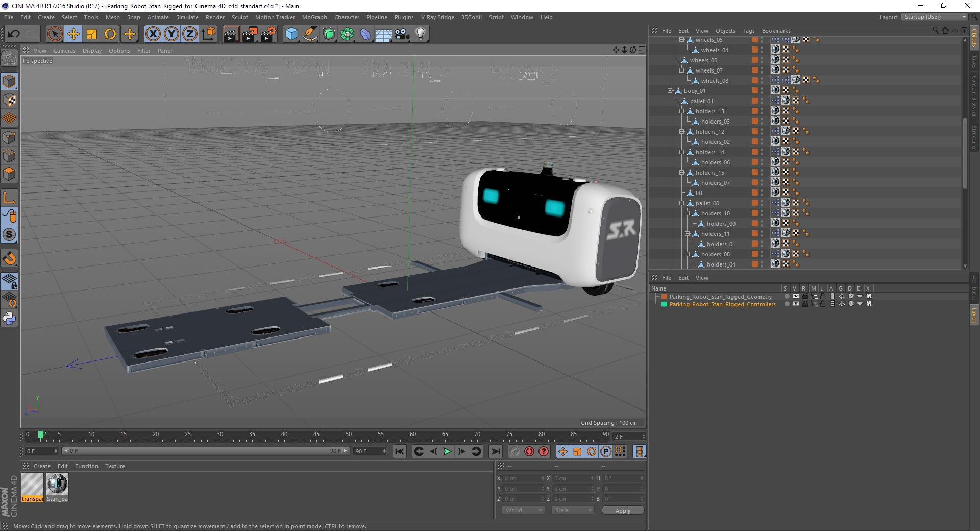Open the Scale mode dropdown
The width and height of the screenshot is (980, 531).
coord(573,510)
